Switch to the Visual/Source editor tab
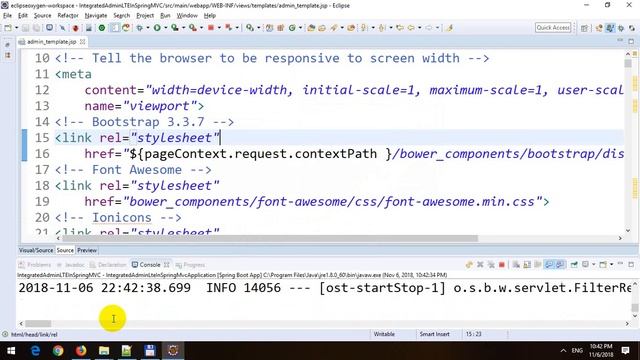640x360 pixels. [36, 250]
